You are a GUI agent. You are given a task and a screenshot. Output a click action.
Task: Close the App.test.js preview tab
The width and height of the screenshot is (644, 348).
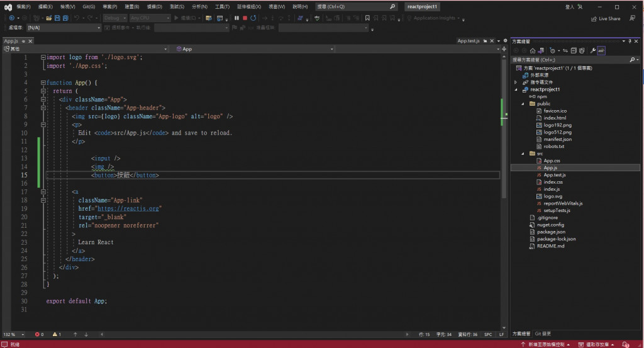[x=492, y=41]
